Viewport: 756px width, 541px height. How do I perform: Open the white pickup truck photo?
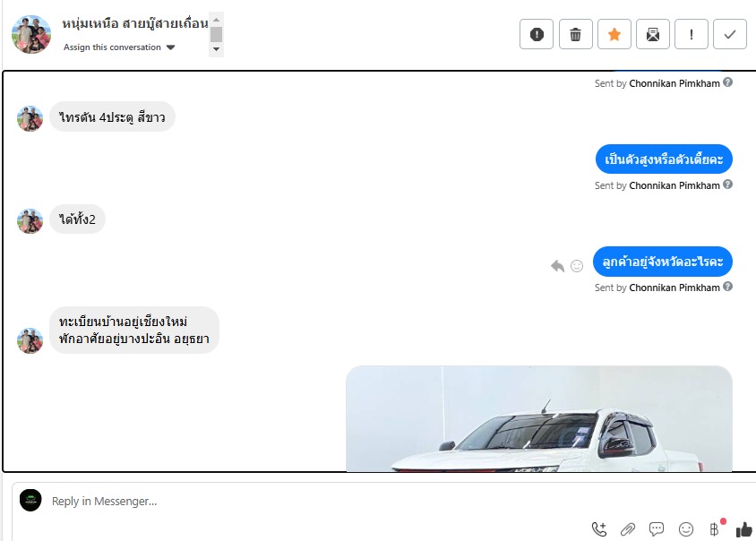coord(539,418)
